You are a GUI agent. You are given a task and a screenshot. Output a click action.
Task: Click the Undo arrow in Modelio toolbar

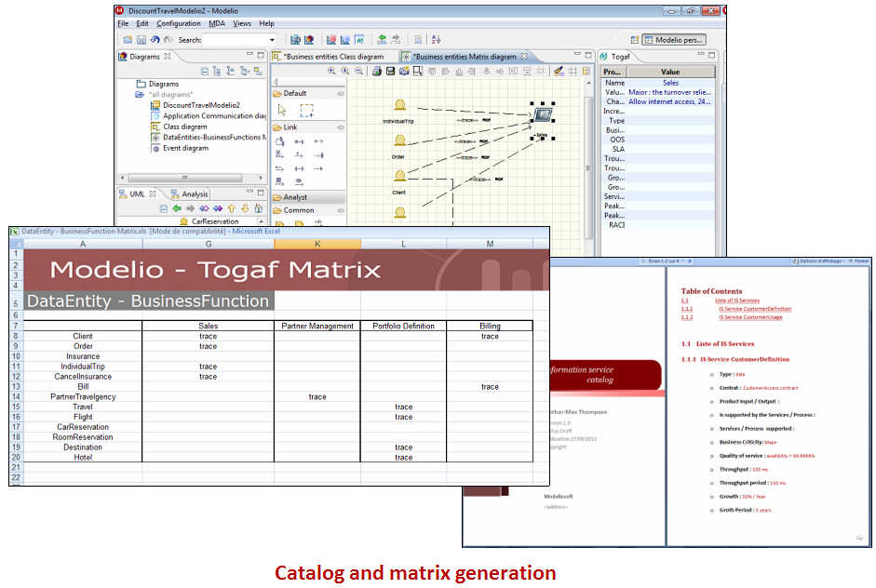(x=155, y=40)
